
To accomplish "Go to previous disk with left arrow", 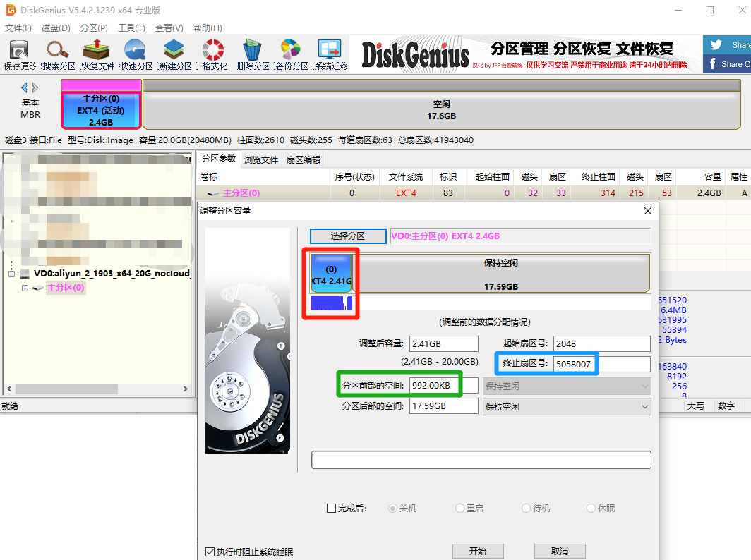I will (24, 87).
